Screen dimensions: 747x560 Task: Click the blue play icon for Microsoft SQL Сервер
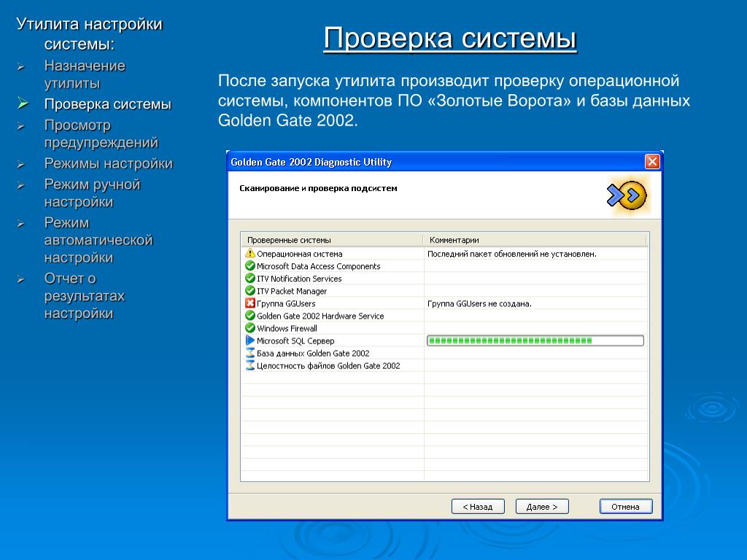point(250,341)
